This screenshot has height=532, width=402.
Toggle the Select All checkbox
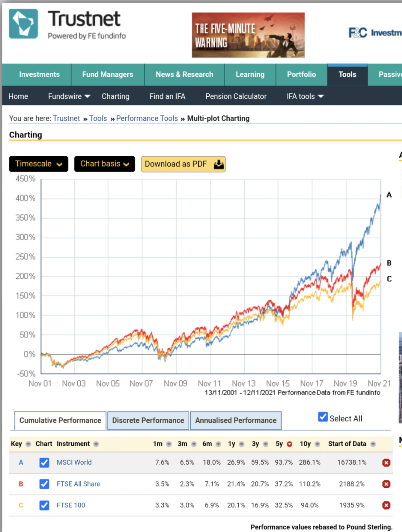click(x=323, y=417)
